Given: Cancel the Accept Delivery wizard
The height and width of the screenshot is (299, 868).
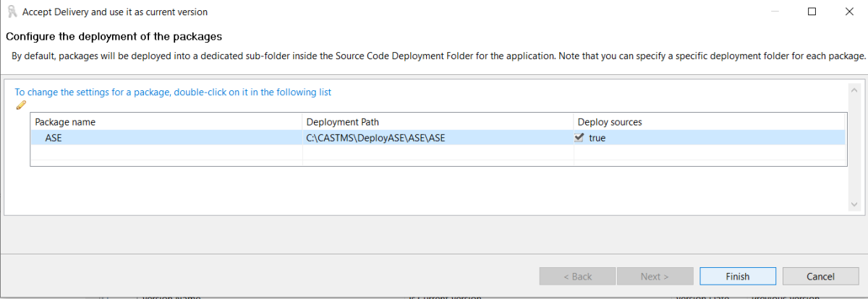Looking at the screenshot, I should coord(820,277).
